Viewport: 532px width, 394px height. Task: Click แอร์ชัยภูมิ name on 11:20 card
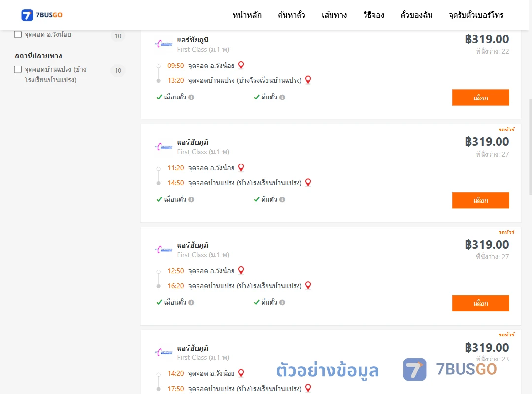click(193, 142)
